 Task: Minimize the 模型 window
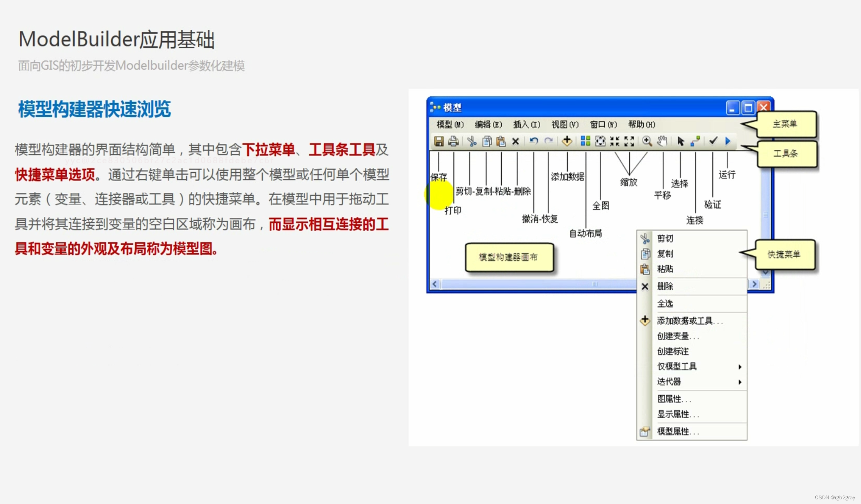coord(733,108)
